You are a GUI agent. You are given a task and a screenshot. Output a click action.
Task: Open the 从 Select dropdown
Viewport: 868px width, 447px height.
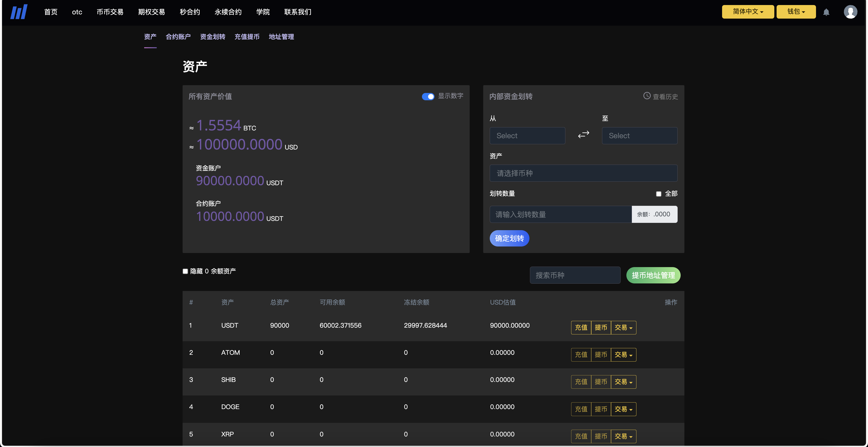point(527,135)
